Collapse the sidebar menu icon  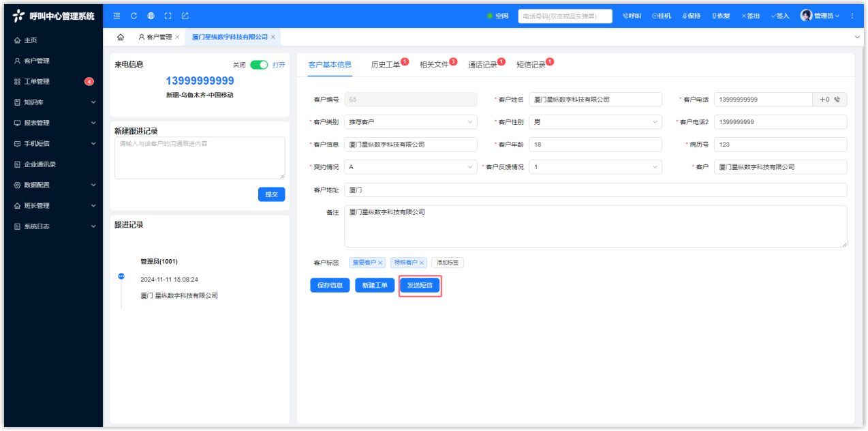tap(117, 16)
